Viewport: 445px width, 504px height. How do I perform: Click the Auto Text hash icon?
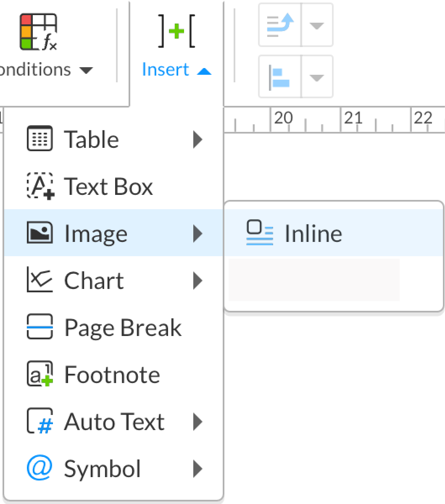pyautogui.click(x=39, y=421)
